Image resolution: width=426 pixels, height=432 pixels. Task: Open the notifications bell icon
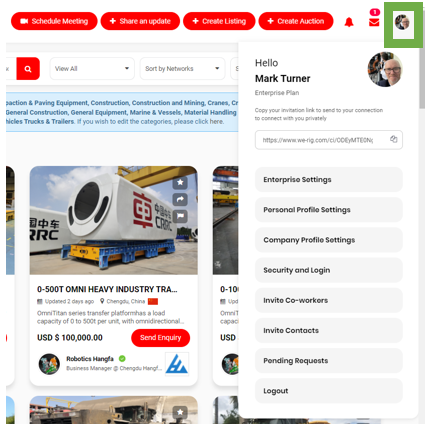point(349,22)
